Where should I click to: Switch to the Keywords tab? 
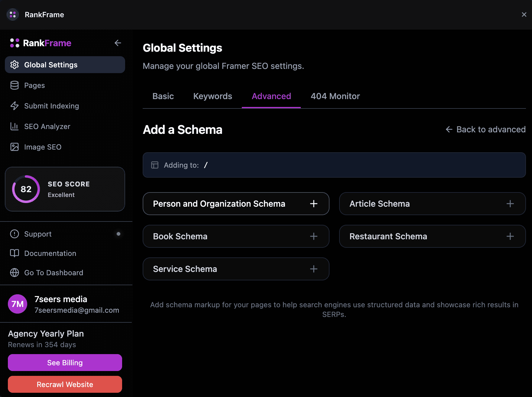tap(213, 96)
